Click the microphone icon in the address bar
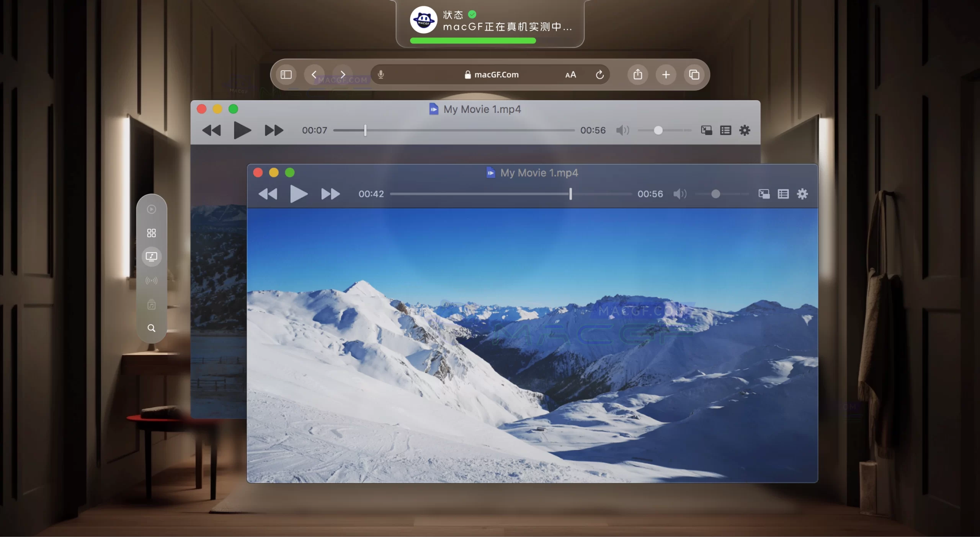980x537 pixels. click(x=381, y=75)
